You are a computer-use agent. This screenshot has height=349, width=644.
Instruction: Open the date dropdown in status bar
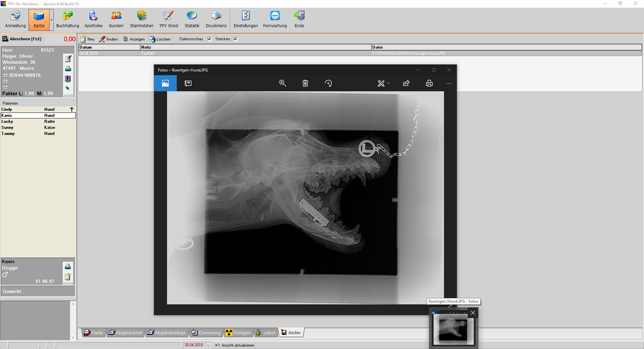click(208, 345)
